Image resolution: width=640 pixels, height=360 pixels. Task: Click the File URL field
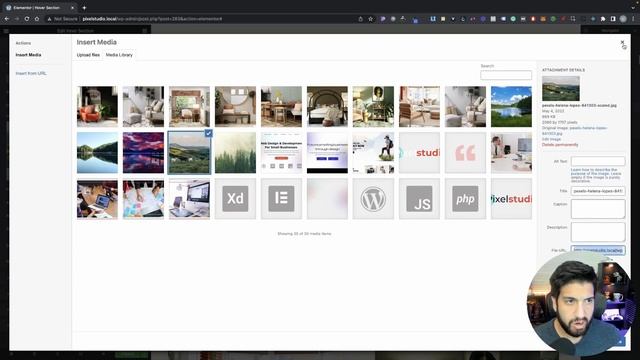pos(598,250)
